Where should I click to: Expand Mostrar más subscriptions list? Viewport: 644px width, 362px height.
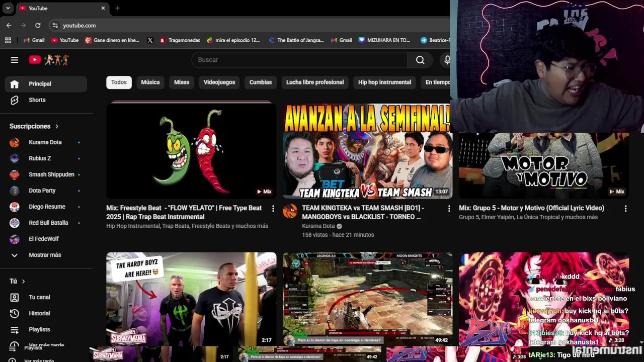pos(46,255)
